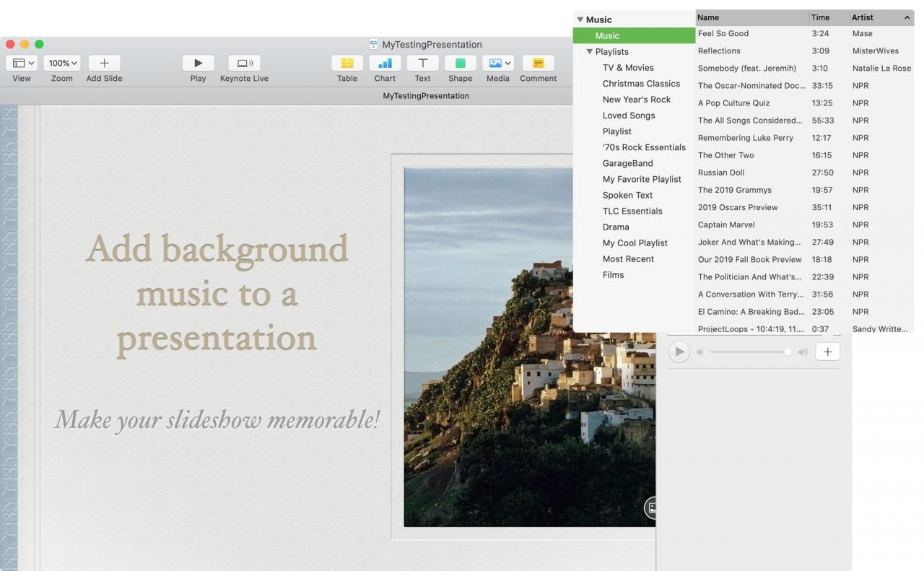Image resolution: width=924 pixels, height=571 pixels.
Task: Select My Favorite Playlist
Action: pyautogui.click(x=642, y=178)
